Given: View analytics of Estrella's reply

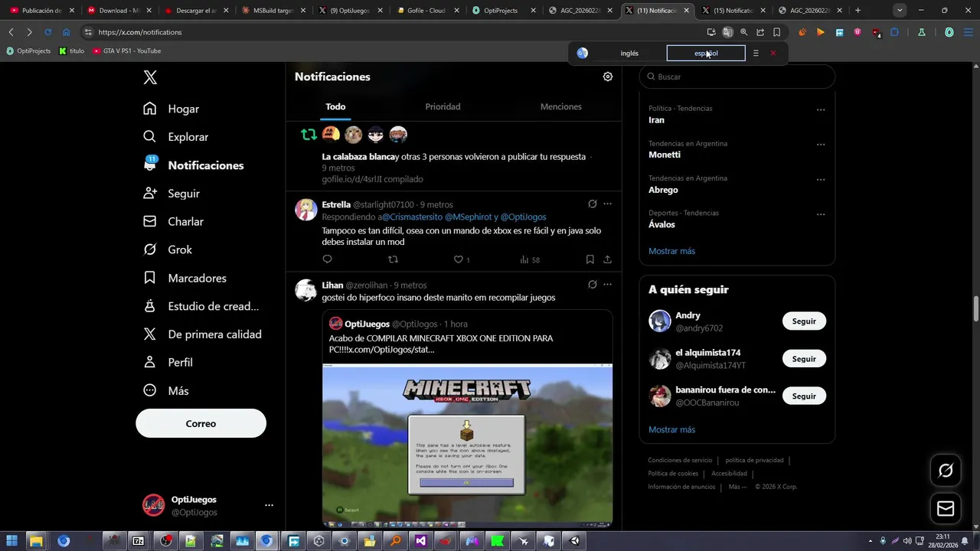Looking at the screenshot, I should click(x=530, y=259).
